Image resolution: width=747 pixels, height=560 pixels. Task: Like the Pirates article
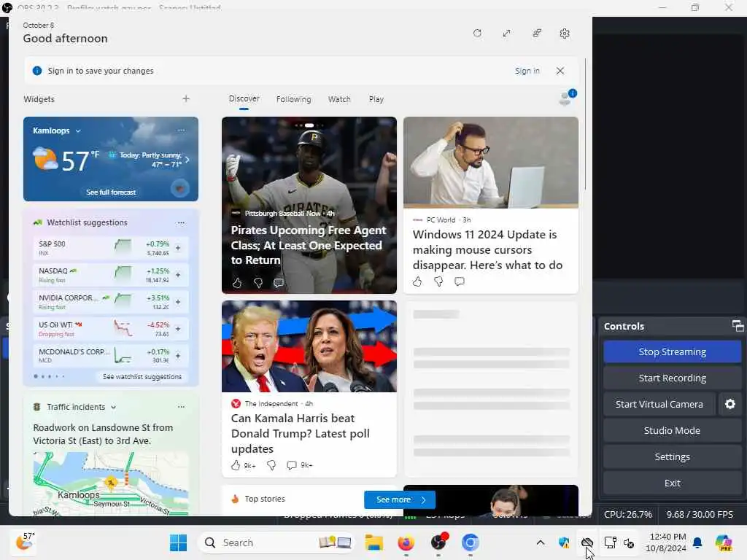click(x=237, y=283)
